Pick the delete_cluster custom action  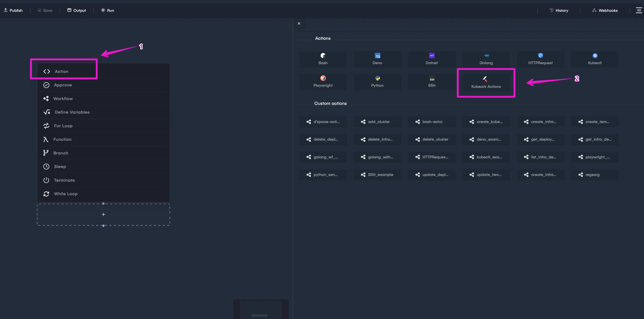coord(431,140)
